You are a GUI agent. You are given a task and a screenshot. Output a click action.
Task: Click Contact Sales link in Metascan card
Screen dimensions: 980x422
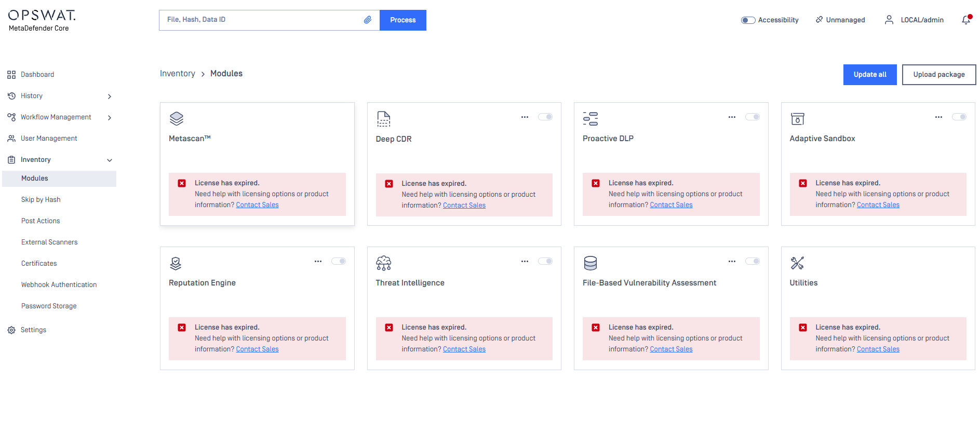coord(257,205)
